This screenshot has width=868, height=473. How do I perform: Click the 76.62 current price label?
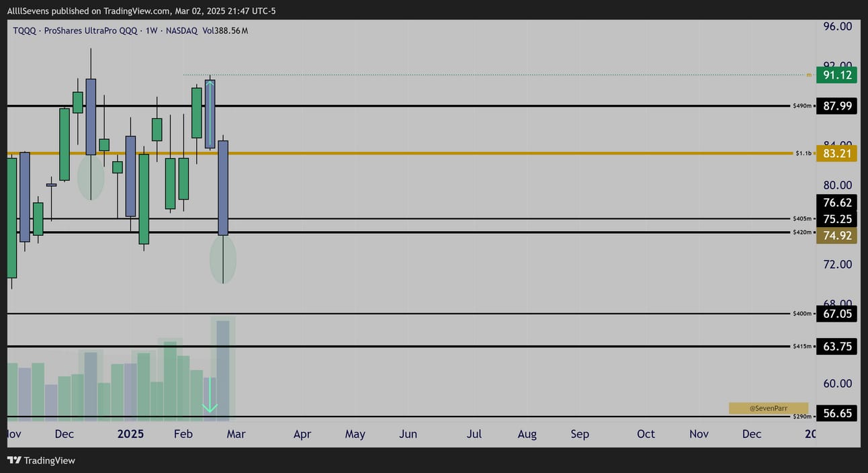tap(836, 202)
